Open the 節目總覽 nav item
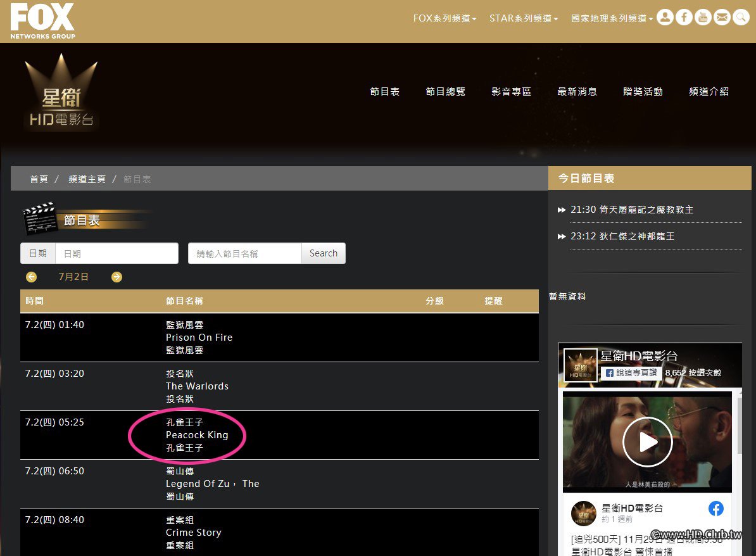 click(446, 92)
